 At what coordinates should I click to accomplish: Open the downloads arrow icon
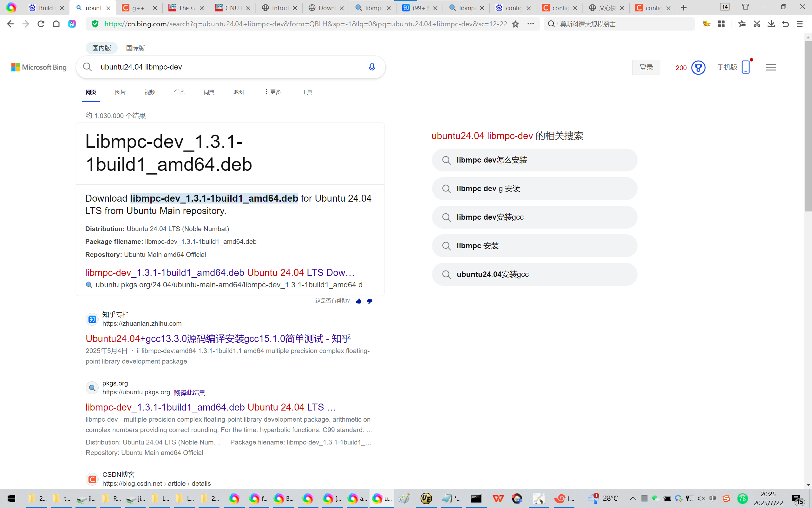771,24
